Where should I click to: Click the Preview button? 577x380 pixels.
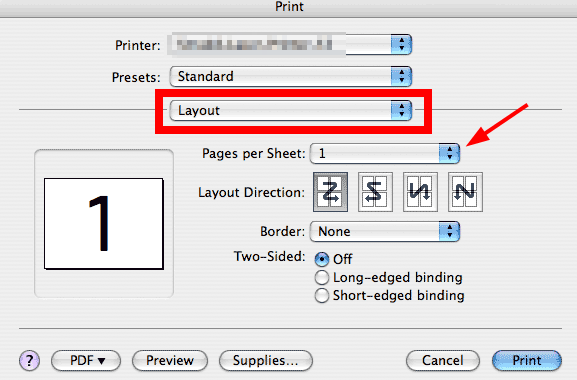coord(170,361)
